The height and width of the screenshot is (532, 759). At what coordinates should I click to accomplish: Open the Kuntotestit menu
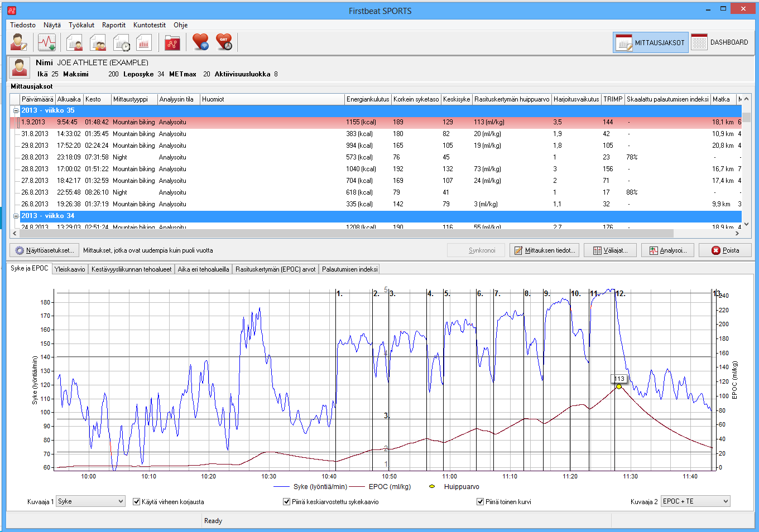coord(150,25)
